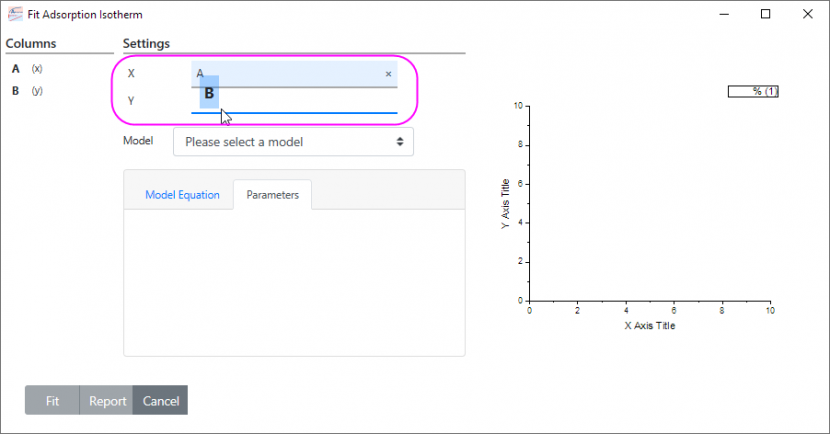Image resolution: width=830 pixels, height=434 pixels.
Task: Close the window with the X button
Action: coord(807,14)
